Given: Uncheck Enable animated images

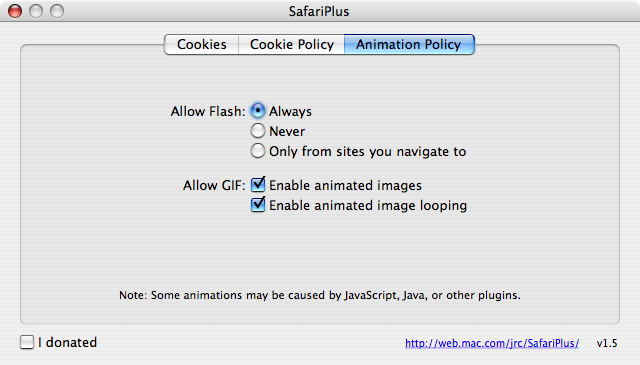Looking at the screenshot, I should click(258, 185).
